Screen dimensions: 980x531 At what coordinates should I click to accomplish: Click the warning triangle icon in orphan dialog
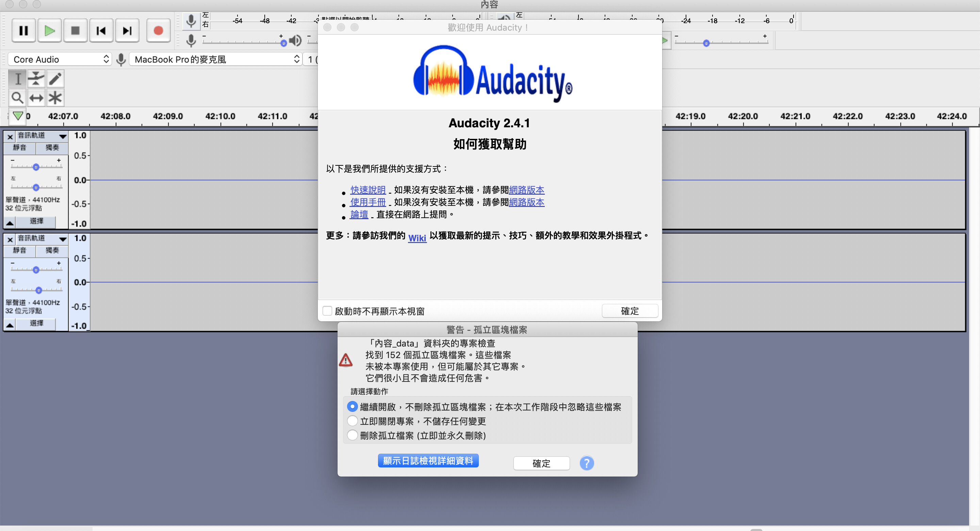[345, 360]
